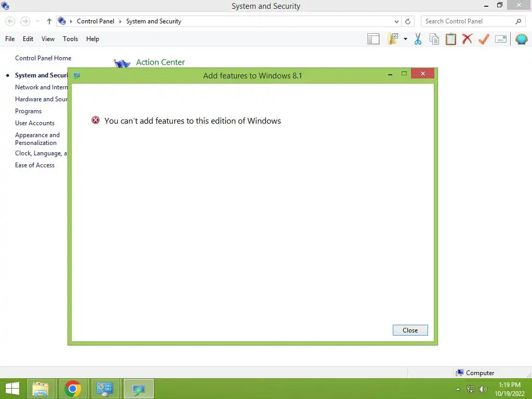Open the Tools menu
Image resolution: width=532 pixels, height=399 pixels.
click(70, 39)
